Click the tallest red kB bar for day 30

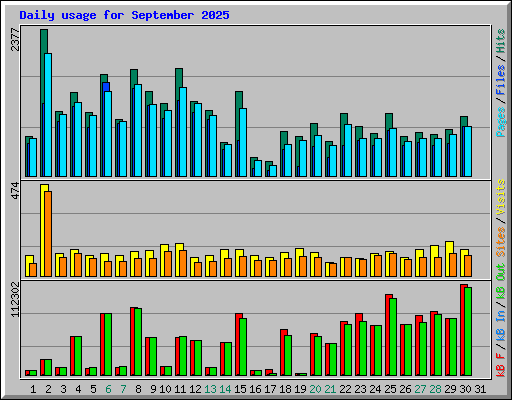(464, 330)
